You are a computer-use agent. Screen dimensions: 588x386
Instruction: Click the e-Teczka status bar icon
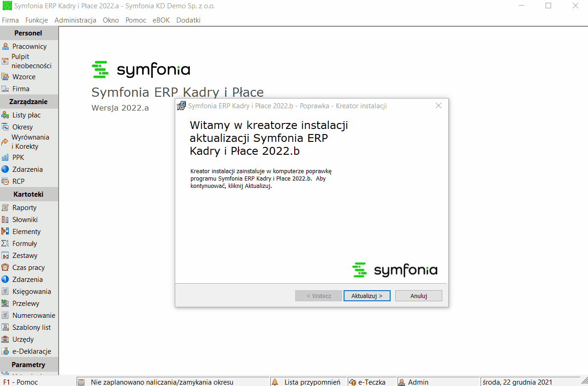353,382
